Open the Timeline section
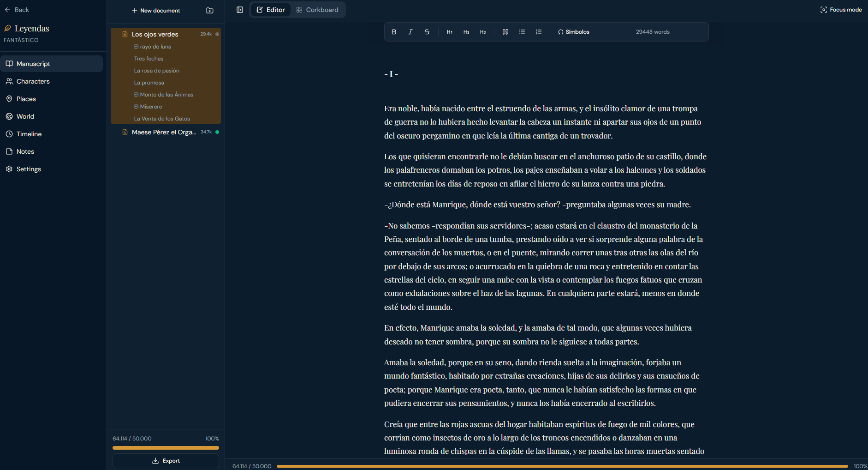 (51, 134)
